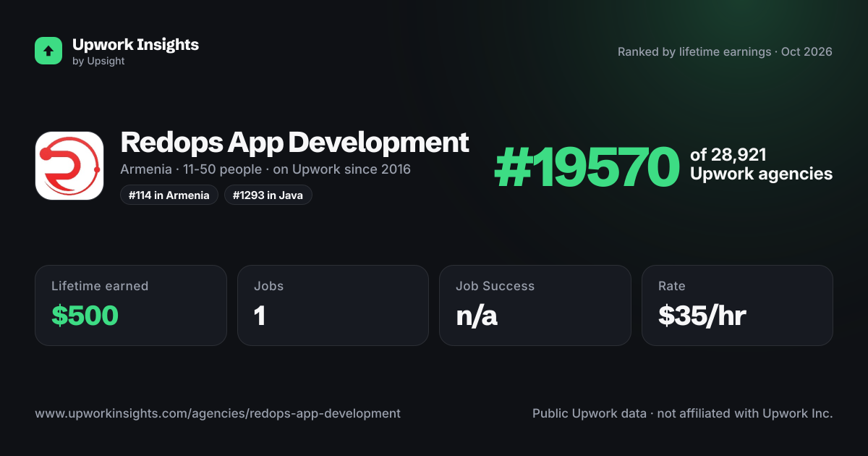
Task: Open the upworkinsights.com agency URL
Action: pyautogui.click(x=218, y=414)
